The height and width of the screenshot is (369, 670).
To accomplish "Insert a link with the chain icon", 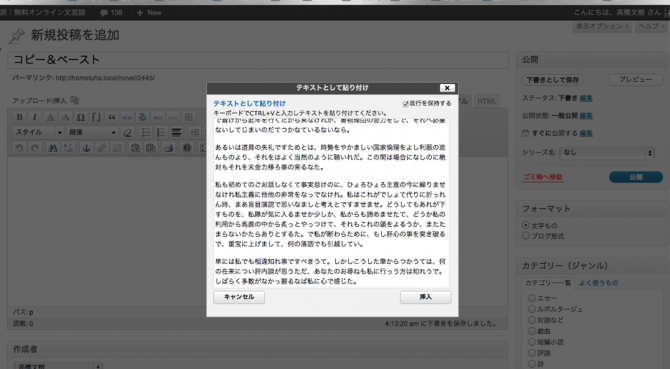I will [102, 148].
